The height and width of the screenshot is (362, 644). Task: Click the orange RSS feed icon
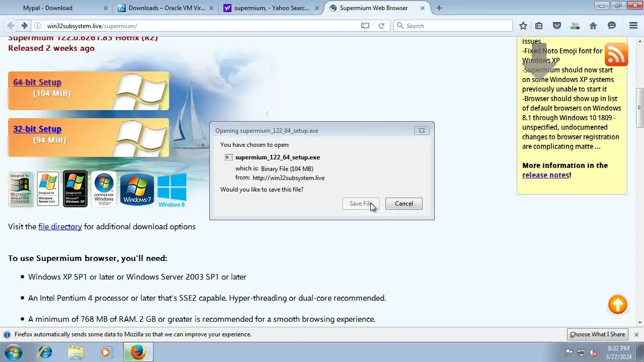616,54
